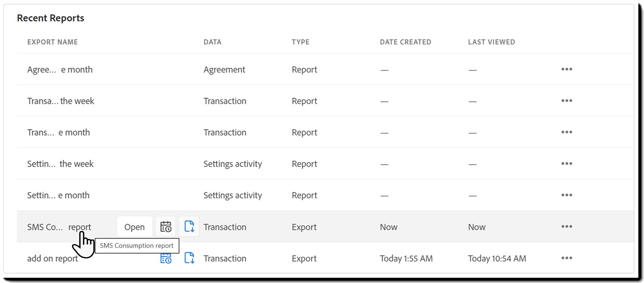The height and width of the screenshot is (283, 644).
Task: Select the SMS Co... report name
Action: [x=59, y=227]
